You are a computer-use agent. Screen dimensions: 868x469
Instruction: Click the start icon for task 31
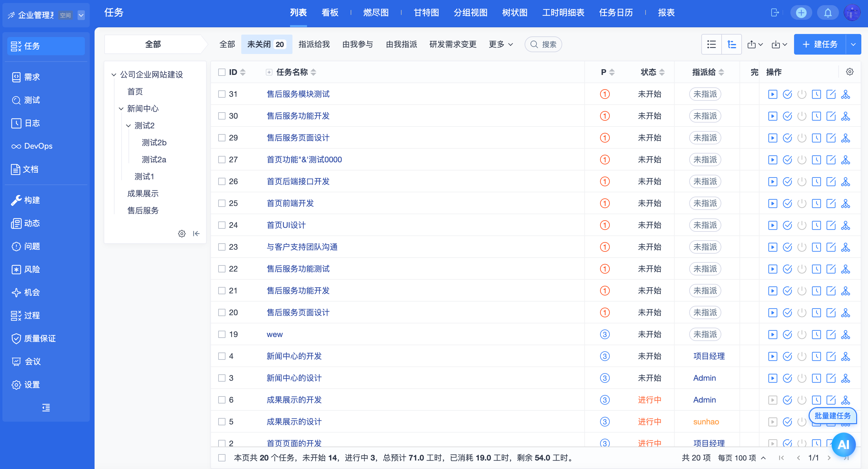click(x=772, y=94)
